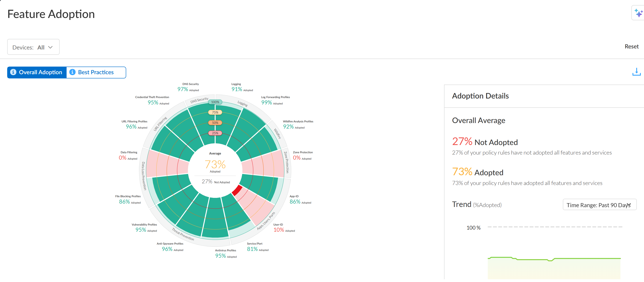
Task: Click the bright red User-ID chart segment
Action: (x=237, y=190)
